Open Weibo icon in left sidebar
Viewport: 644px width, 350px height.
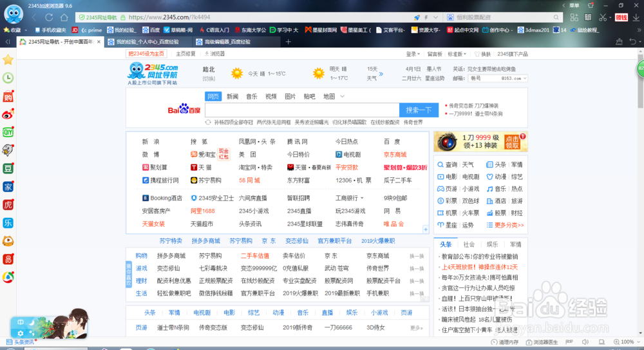[8, 114]
